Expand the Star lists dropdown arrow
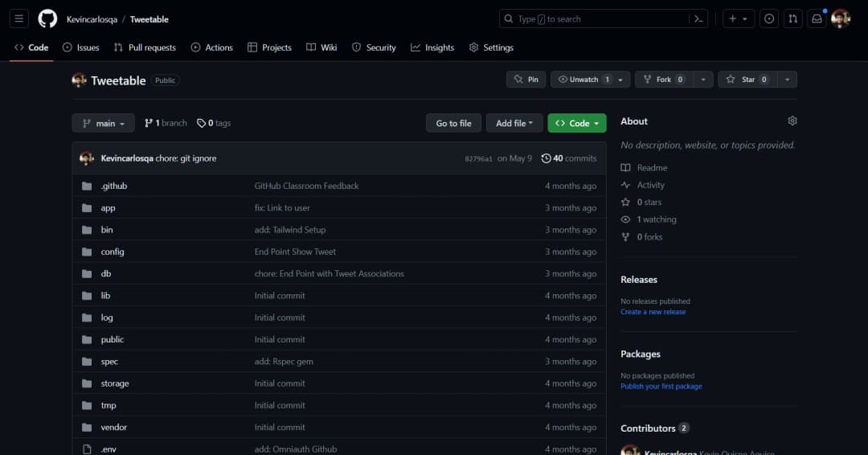 (x=787, y=79)
